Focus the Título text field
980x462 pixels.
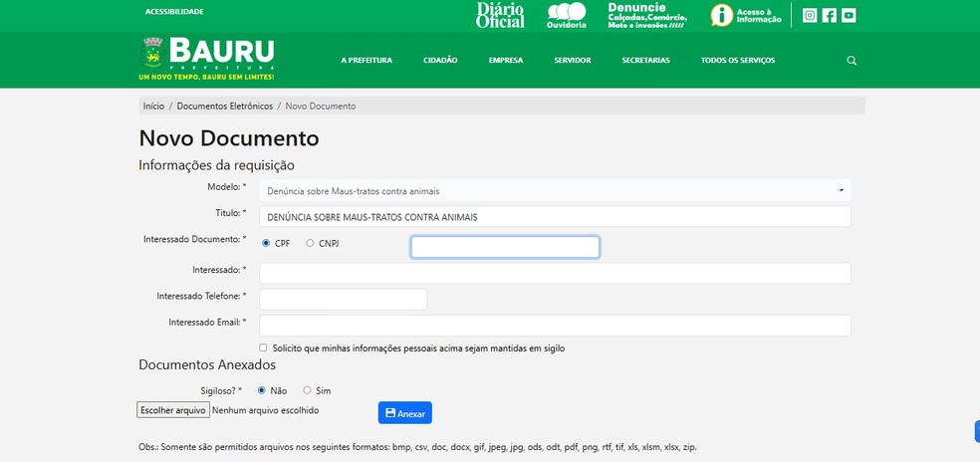pyautogui.click(x=555, y=216)
